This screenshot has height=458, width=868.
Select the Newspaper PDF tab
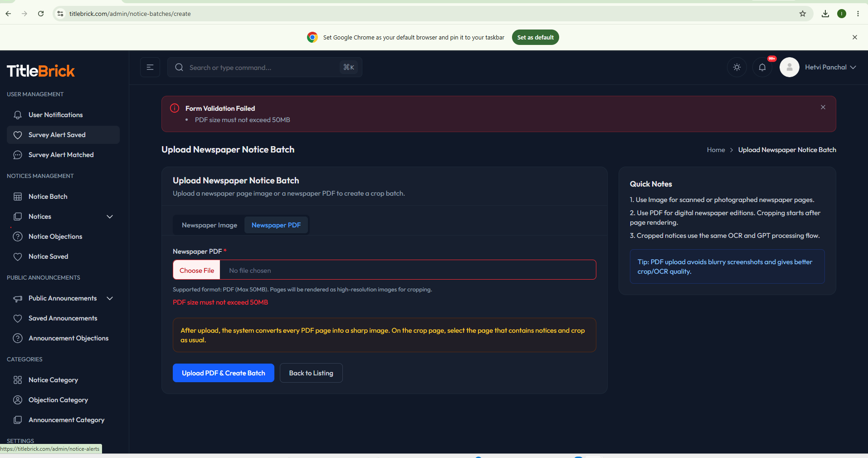276,225
